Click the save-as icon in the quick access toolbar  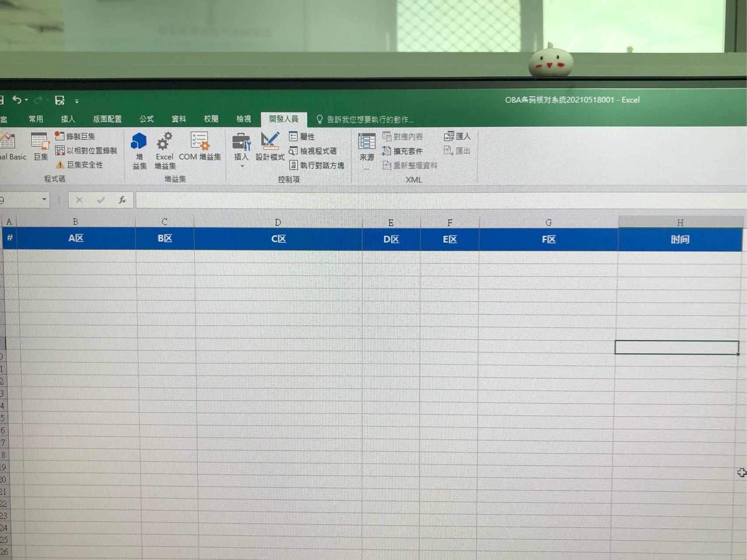click(x=60, y=101)
